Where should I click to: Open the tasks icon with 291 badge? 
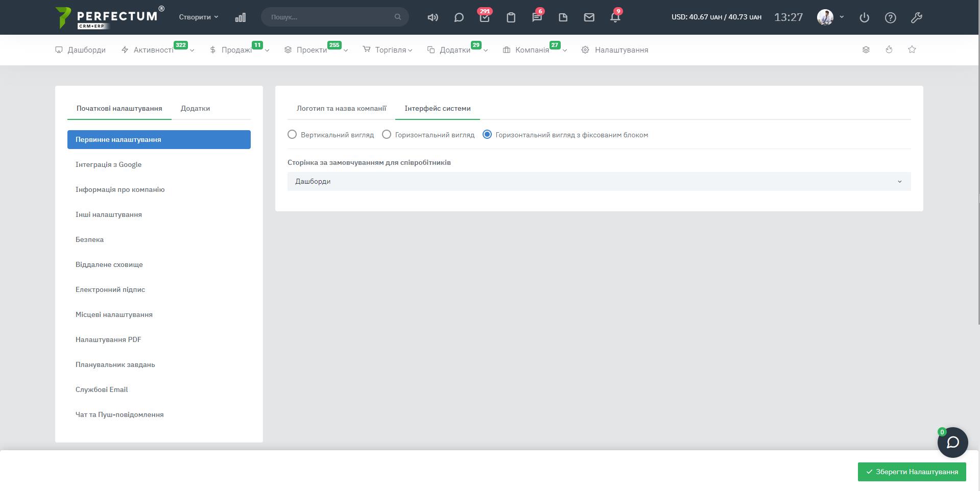point(484,18)
